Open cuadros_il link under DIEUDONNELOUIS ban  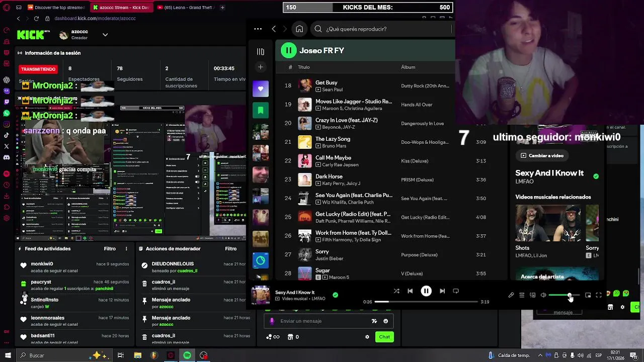pyautogui.click(x=188, y=271)
